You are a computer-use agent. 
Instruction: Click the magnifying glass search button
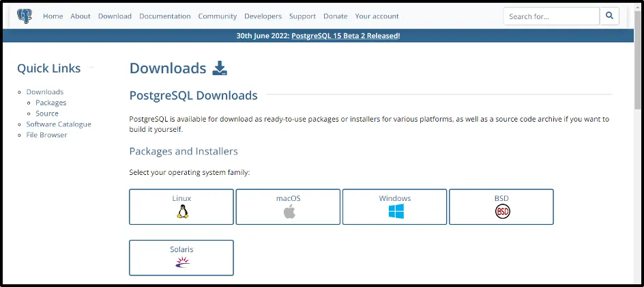coord(609,16)
